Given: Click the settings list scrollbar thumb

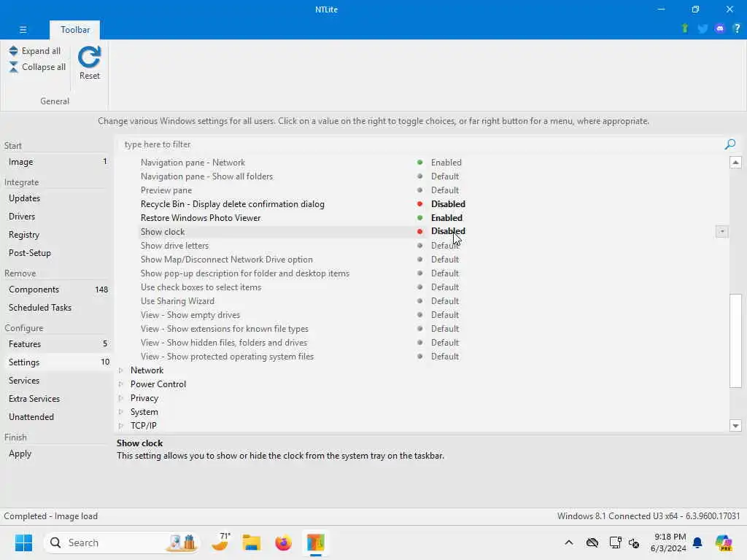Looking at the screenshot, I should click(735, 341).
